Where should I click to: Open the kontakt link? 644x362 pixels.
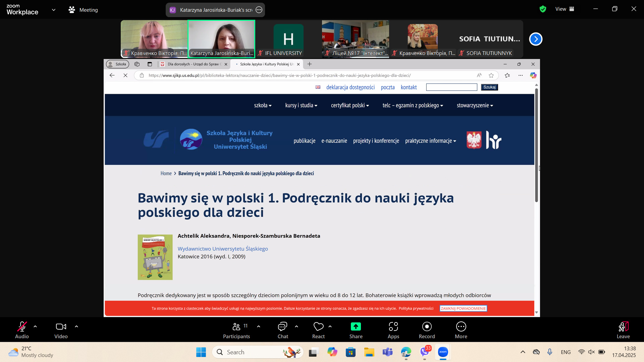pos(409,87)
